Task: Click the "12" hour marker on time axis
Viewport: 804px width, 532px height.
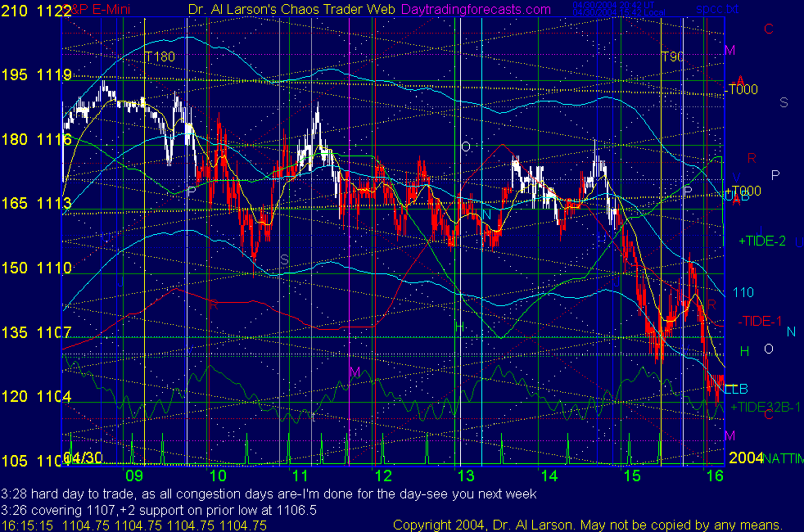Action: [383, 476]
